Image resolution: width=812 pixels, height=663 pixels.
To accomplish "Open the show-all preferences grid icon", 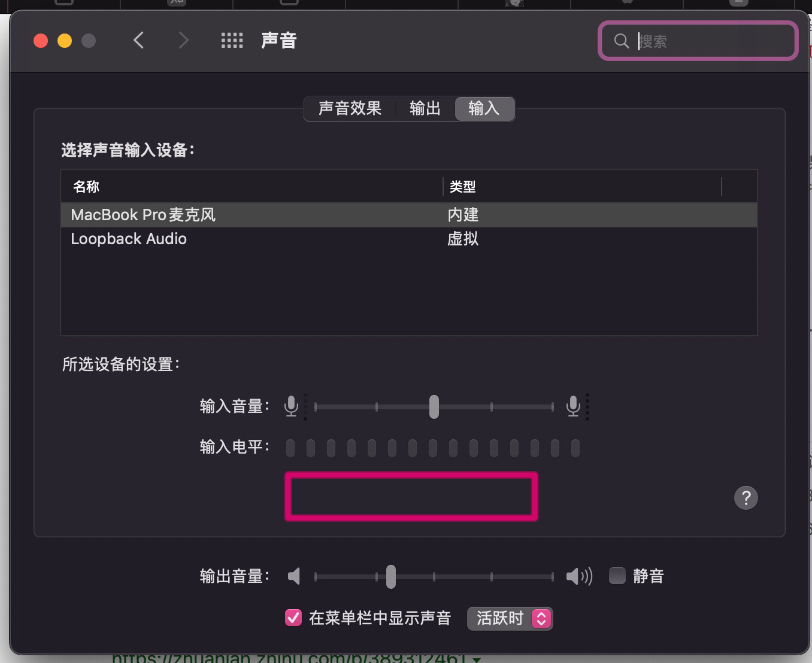I will point(232,41).
